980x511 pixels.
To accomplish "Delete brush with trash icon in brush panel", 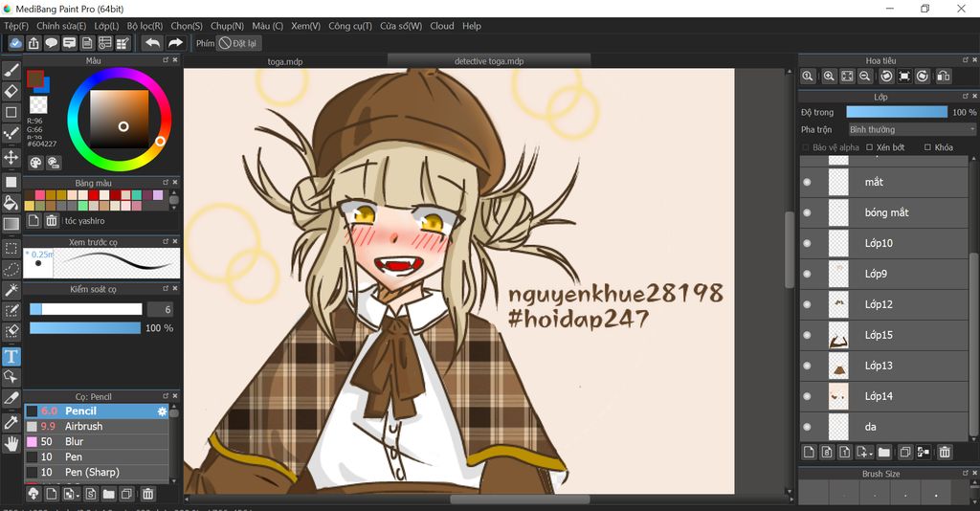I will [x=148, y=494].
